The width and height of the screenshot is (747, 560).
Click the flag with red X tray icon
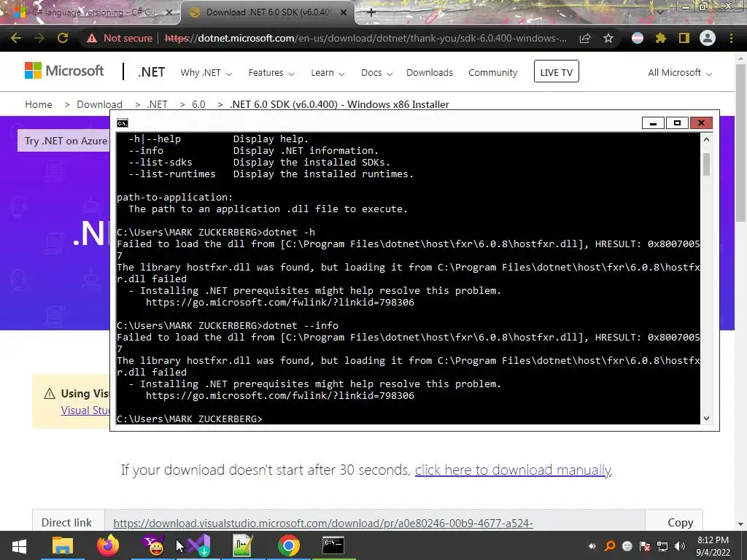pos(645,546)
